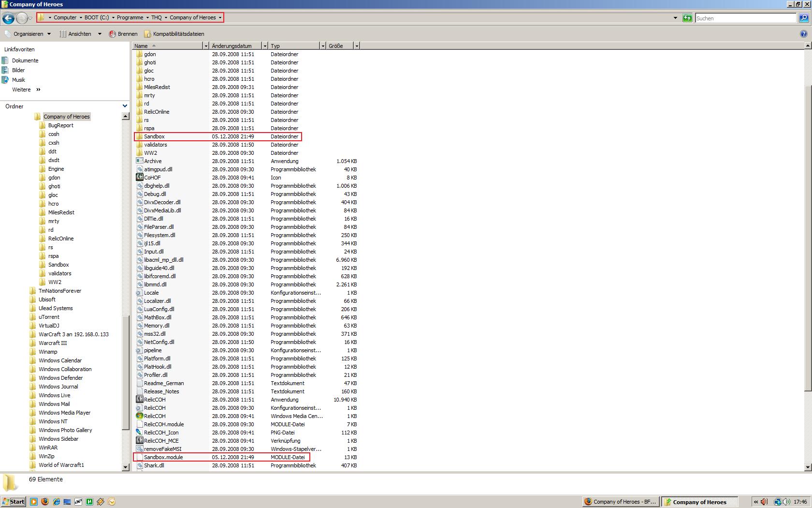Screen dimensions: 812x508
Task: Open the Ansichten dropdown arrow
Action: (x=100, y=34)
